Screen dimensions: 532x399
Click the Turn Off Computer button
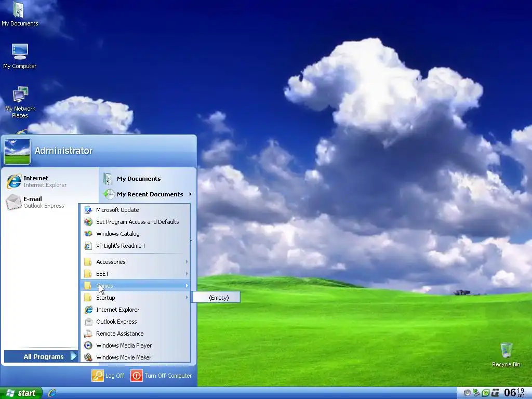(x=162, y=376)
